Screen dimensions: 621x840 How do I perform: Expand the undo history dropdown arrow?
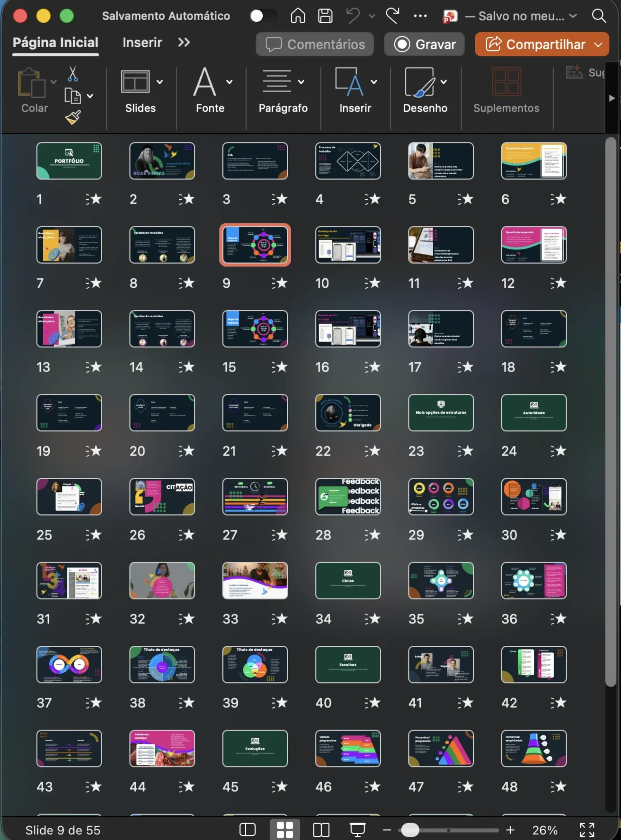tap(371, 16)
